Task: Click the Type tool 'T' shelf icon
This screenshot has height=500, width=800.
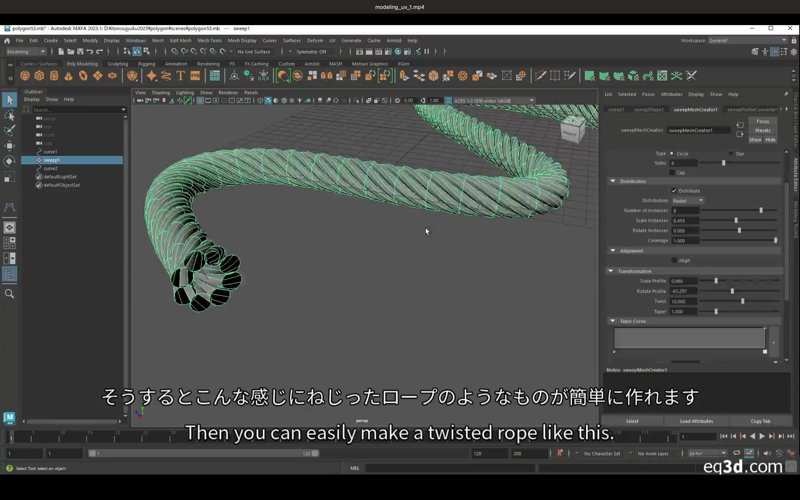Action: [x=181, y=75]
